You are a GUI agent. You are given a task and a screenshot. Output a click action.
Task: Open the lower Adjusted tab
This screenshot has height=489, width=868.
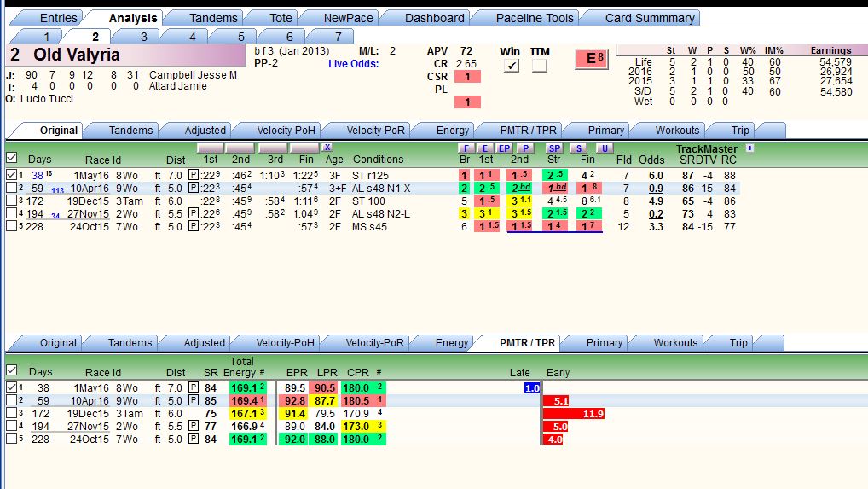click(205, 343)
